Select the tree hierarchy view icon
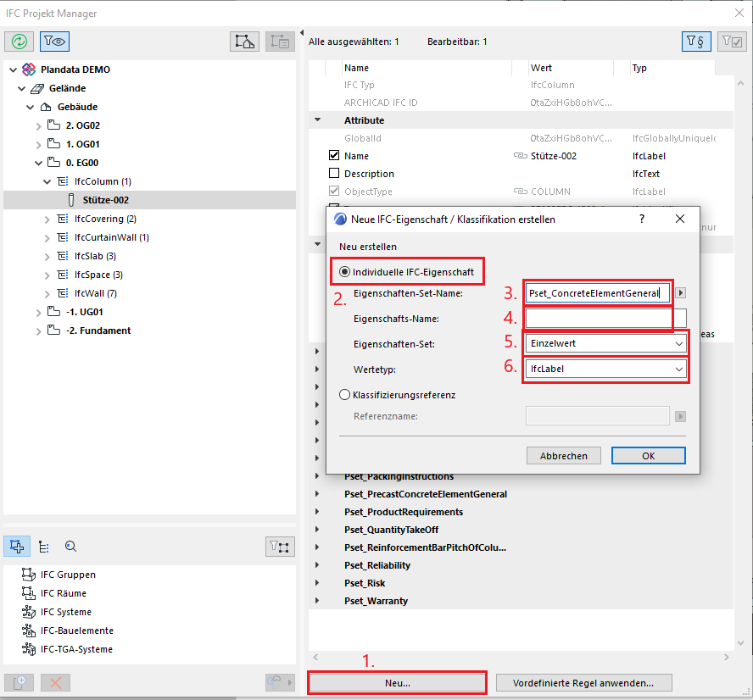Screen dimensions: 753x700 pyautogui.click(x=44, y=547)
